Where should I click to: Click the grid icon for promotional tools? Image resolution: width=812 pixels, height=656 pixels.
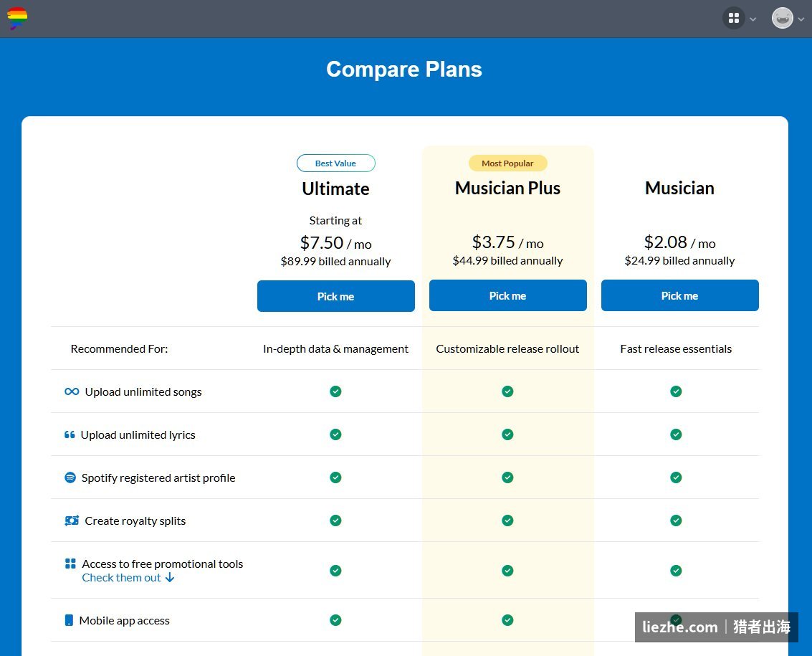[x=70, y=564]
